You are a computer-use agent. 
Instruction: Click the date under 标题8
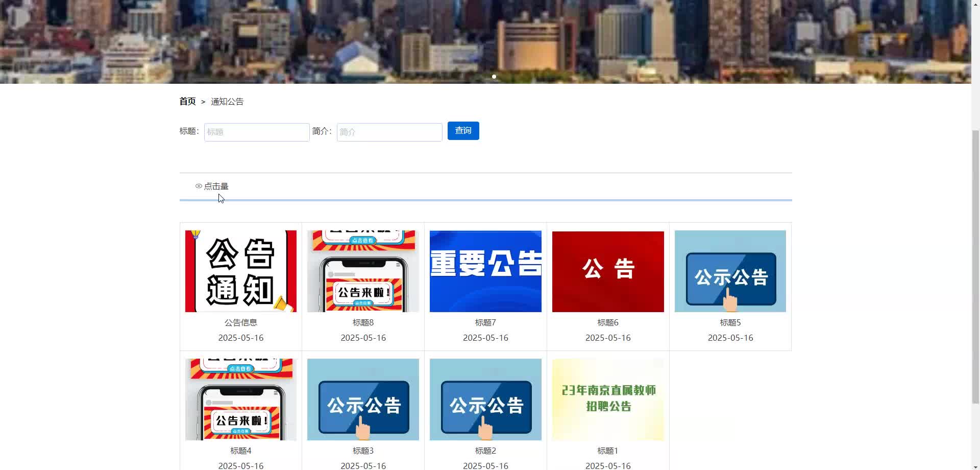(363, 338)
